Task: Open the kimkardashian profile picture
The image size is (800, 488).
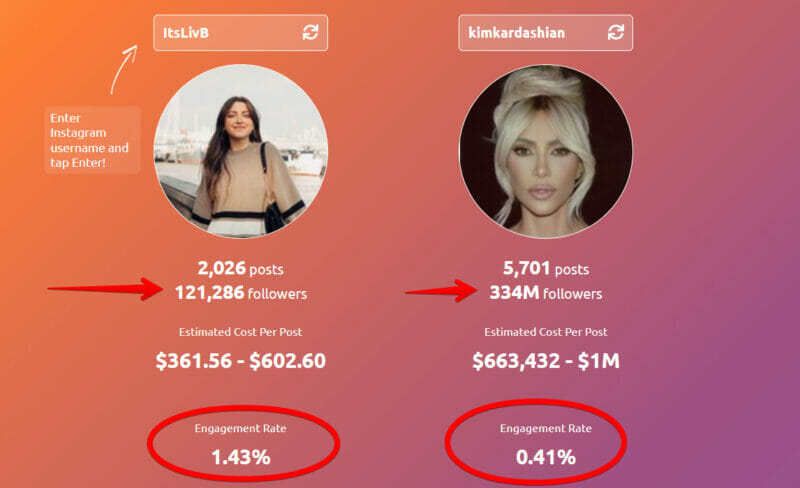Action: pos(546,151)
